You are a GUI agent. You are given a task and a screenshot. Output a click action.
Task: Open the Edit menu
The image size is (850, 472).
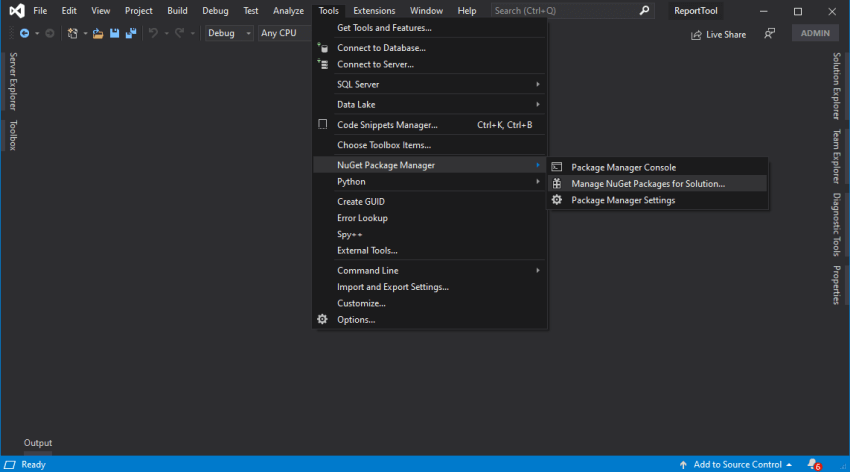point(69,10)
